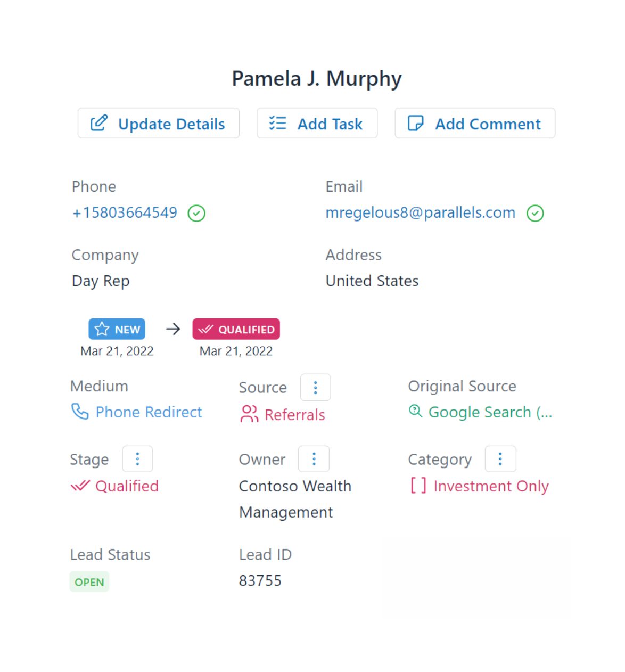The height and width of the screenshot is (672, 625).
Task: Click the Update Details button
Action: pyautogui.click(x=159, y=124)
